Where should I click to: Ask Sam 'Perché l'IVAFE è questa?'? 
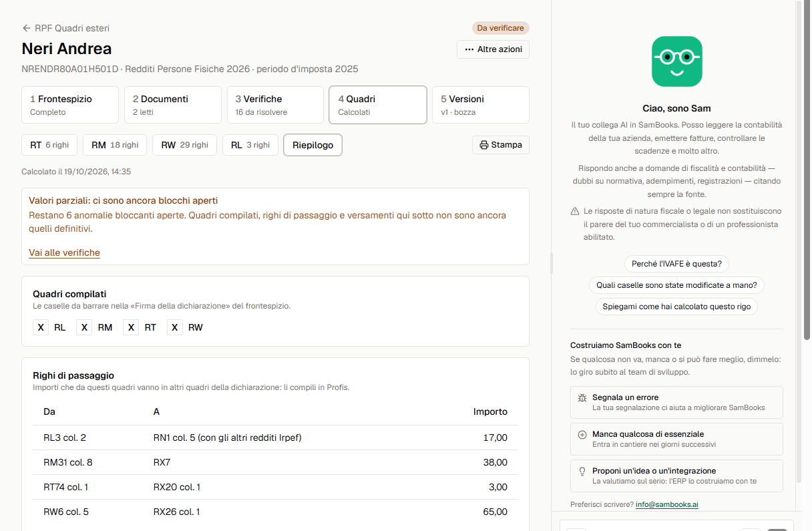coord(676,264)
